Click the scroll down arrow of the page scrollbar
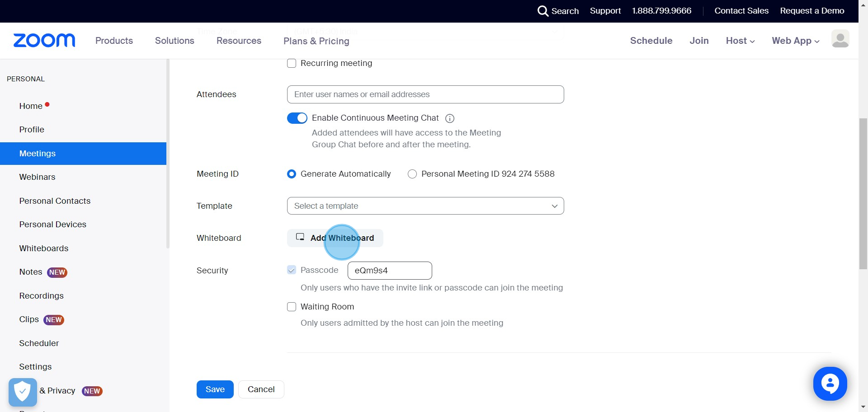868x412 pixels. point(863,407)
